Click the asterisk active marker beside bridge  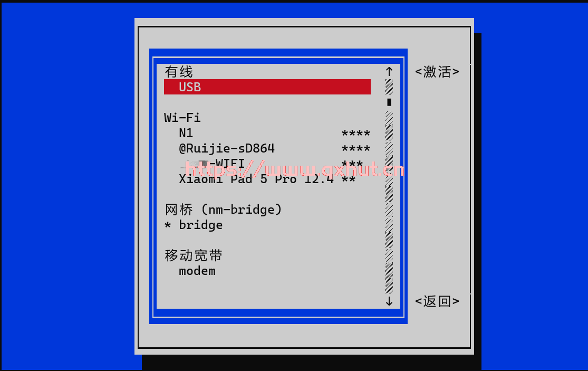pyautogui.click(x=168, y=225)
